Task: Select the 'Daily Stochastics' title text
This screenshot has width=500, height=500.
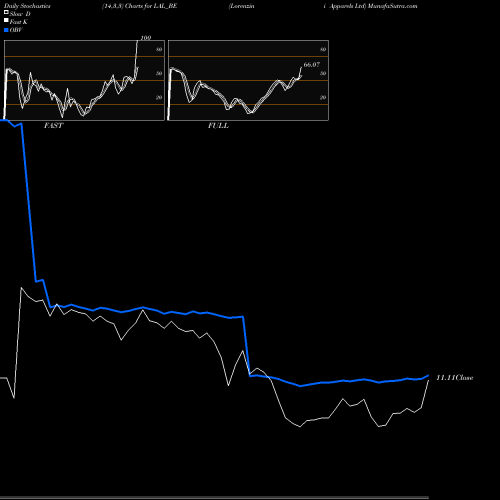Action: 27,6
